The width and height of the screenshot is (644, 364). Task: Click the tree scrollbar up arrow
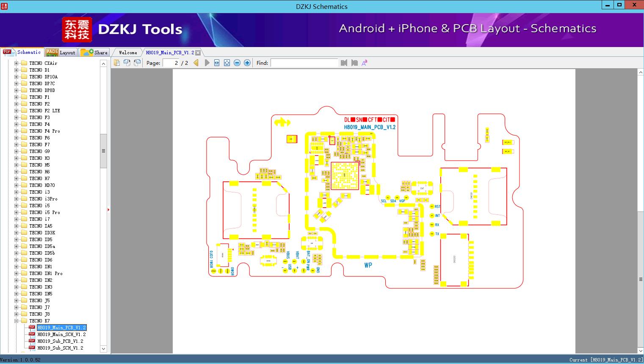pos(103,64)
